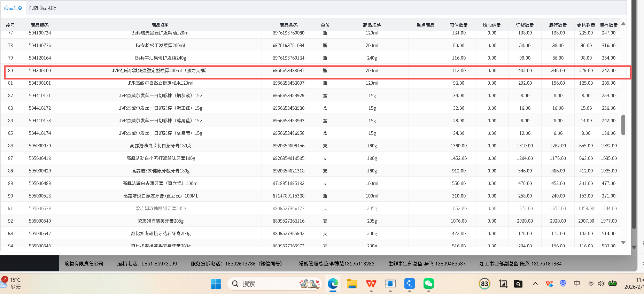Click the blue shield security tray icon
The width and height of the screenshot is (644, 294).
[563, 284]
